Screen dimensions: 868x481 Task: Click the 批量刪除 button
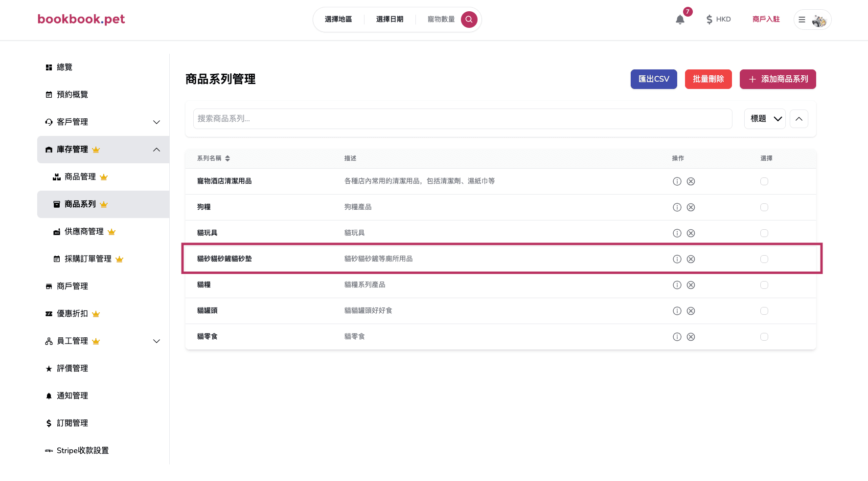(x=708, y=79)
